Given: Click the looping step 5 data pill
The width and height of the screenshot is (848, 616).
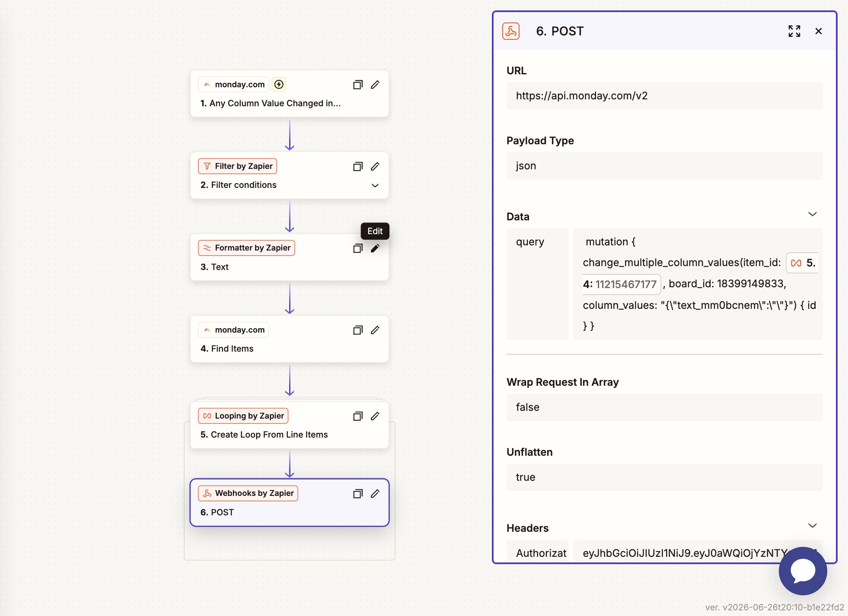Looking at the screenshot, I should click(x=803, y=263).
